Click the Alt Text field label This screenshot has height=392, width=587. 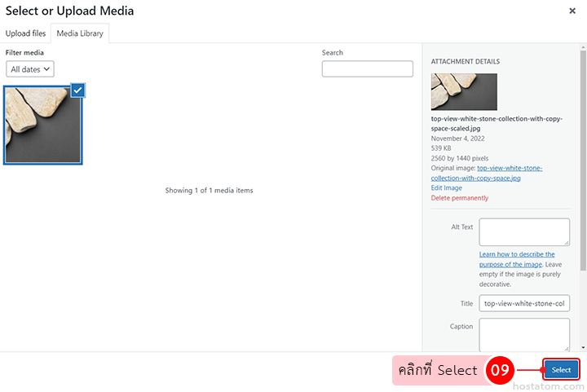coord(461,227)
